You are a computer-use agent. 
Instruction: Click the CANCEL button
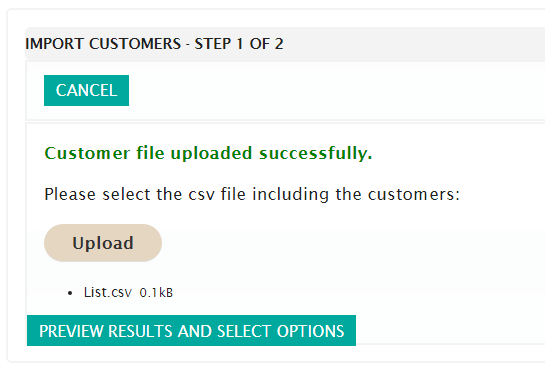click(x=86, y=90)
